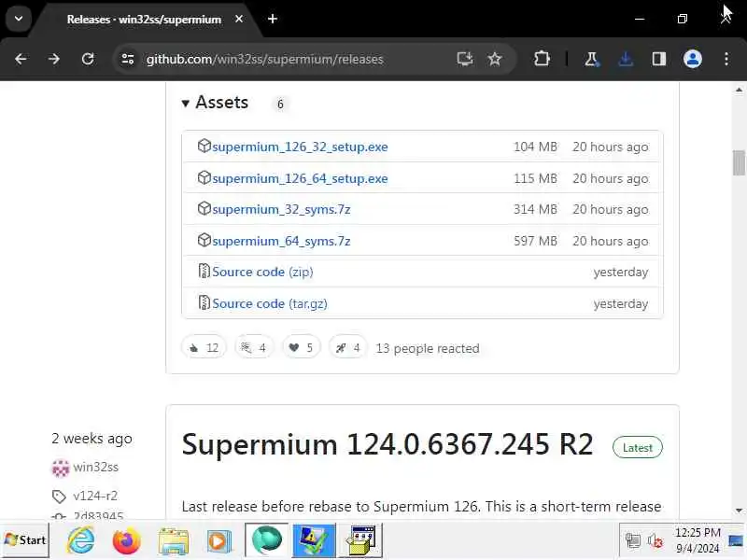Click the scrollbar down arrow
The height and width of the screenshot is (560, 747).
739,511
